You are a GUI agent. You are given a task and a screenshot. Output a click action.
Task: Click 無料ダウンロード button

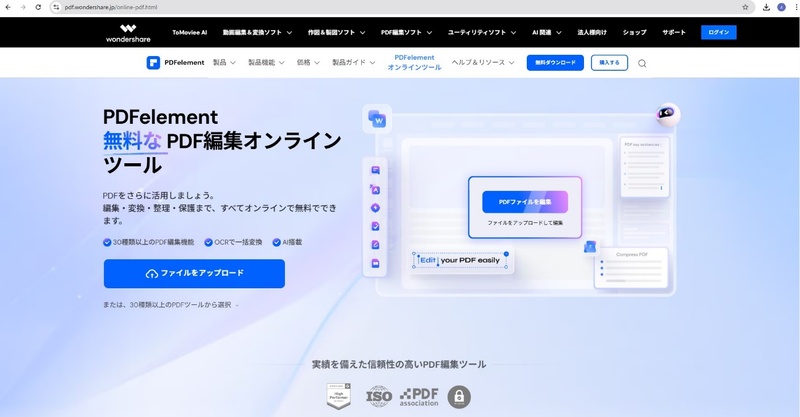click(x=555, y=63)
